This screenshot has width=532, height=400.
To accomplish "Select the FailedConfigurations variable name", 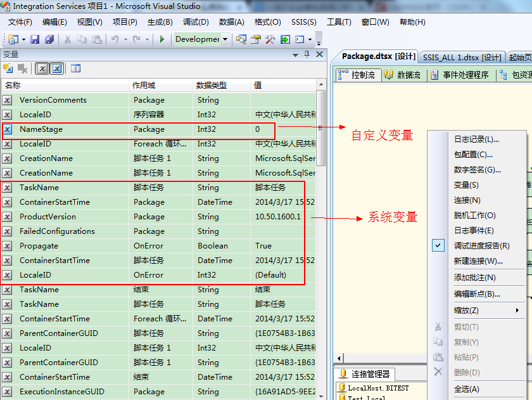I will (57, 231).
